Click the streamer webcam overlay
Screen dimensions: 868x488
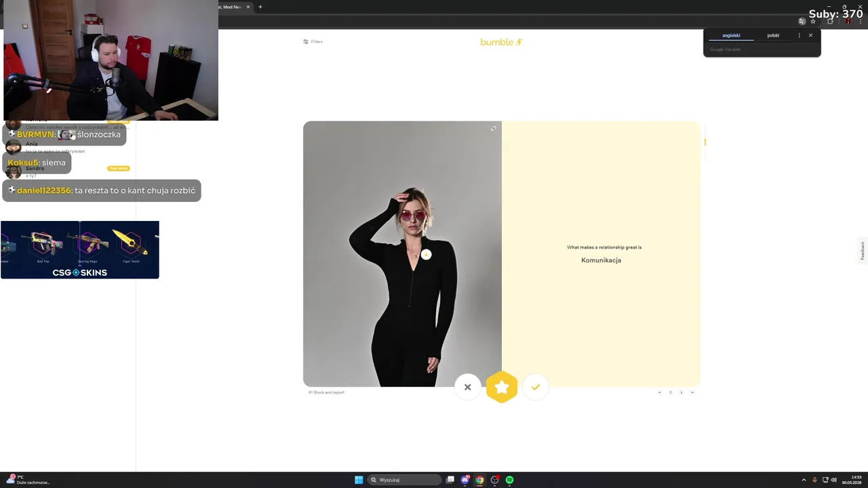click(x=111, y=60)
